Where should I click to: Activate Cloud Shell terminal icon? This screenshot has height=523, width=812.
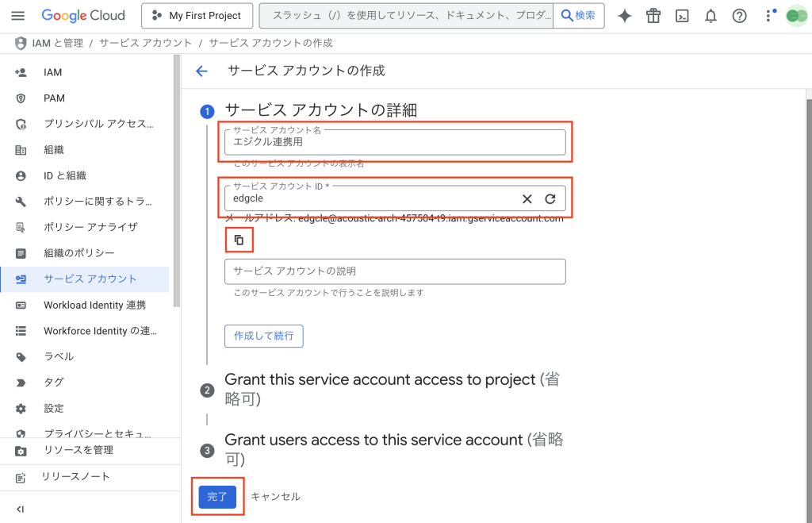pyautogui.click(x=682, y=16)
